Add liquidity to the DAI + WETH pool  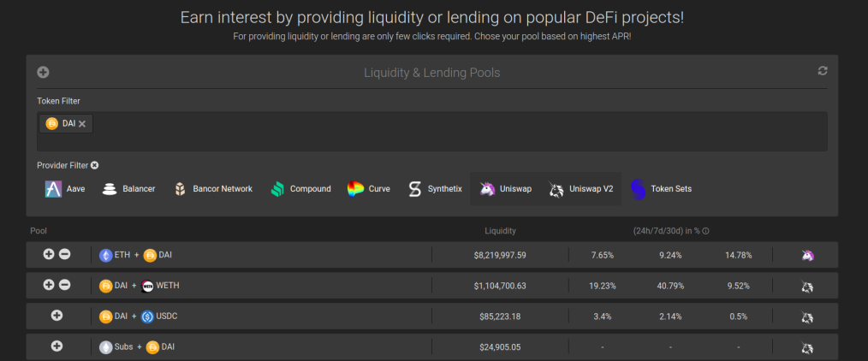point(49,285)
